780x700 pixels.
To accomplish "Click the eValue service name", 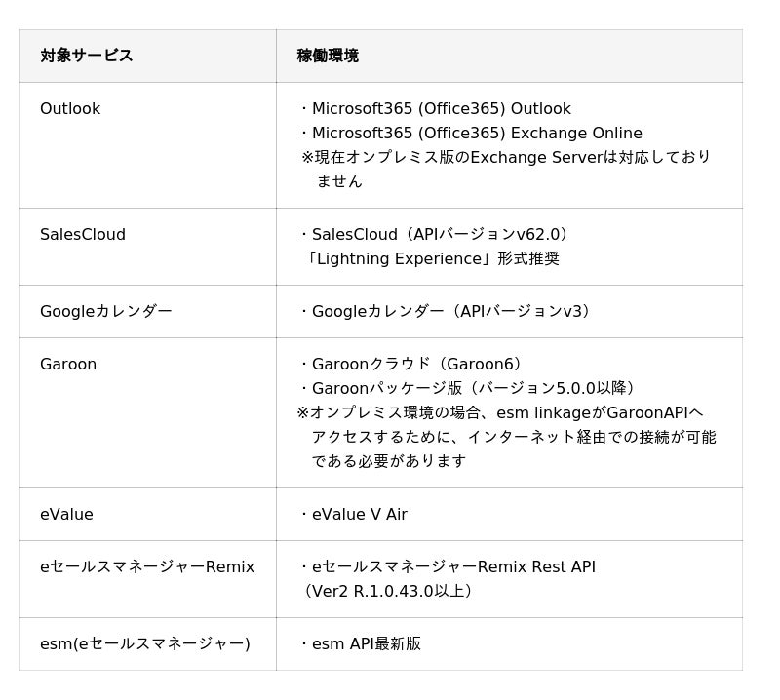I will 66,515.
